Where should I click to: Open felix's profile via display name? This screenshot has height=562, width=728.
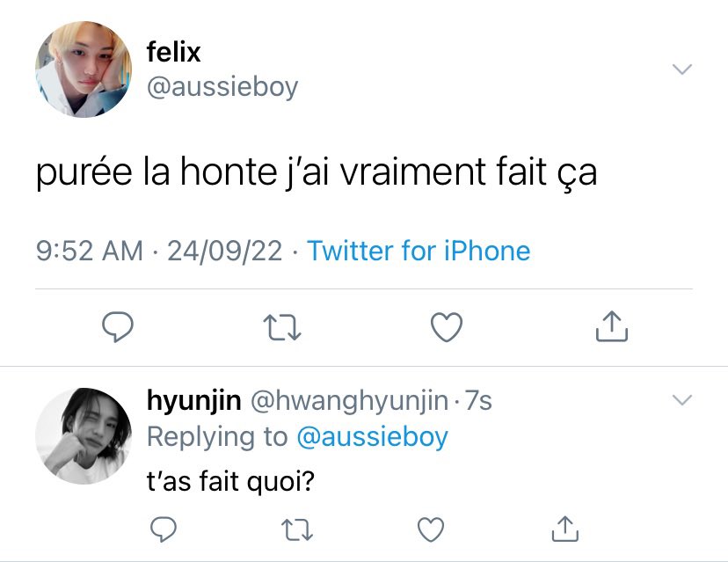tap(173, 52)
